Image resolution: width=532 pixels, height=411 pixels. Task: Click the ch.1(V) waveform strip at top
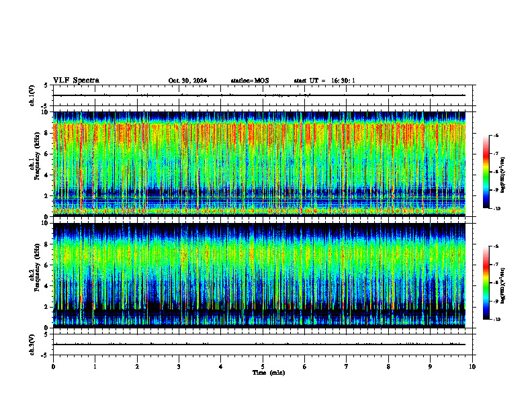click(x=263, y=95)
